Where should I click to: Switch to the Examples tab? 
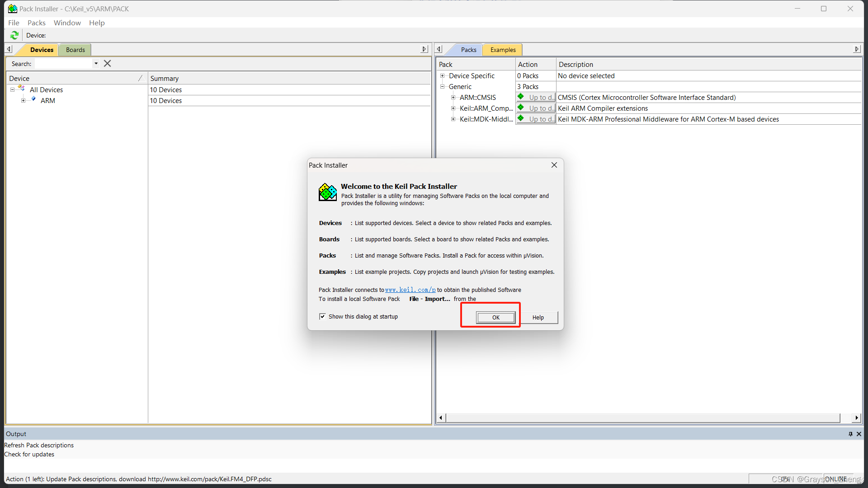(503, 50)
